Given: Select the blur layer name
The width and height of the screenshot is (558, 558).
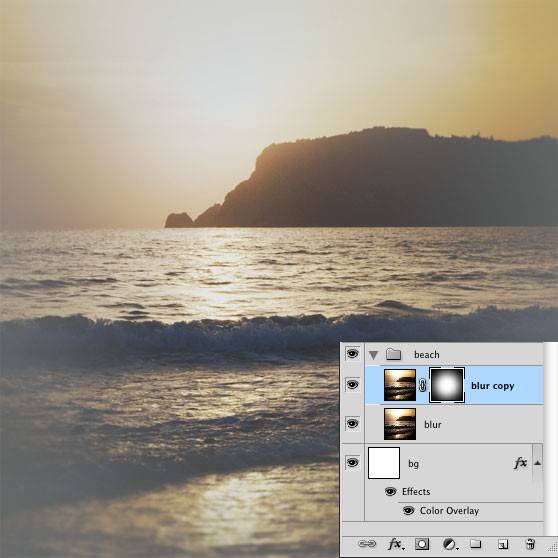Looking at the screenshot, I should pyautogui.click(x=433, y=425).
